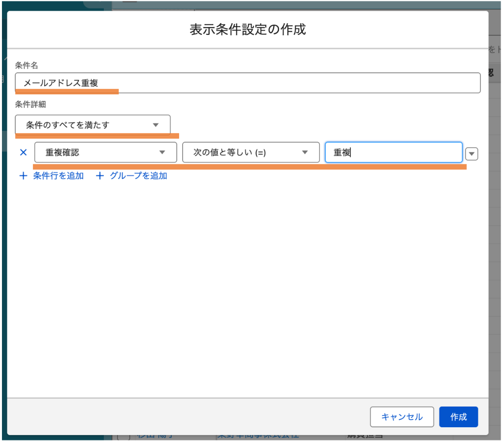Open the small arrow menu right of value field

[472, 154]
